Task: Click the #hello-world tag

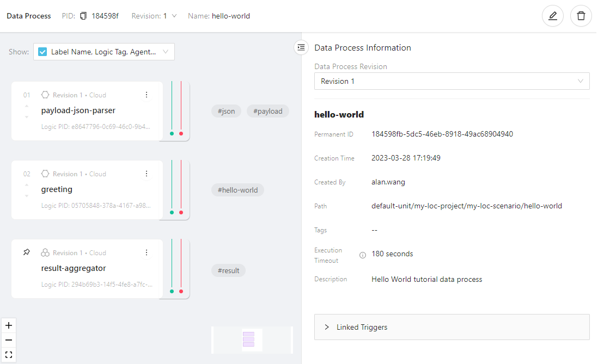Action: pyautogui.click(x=237, y=190)
